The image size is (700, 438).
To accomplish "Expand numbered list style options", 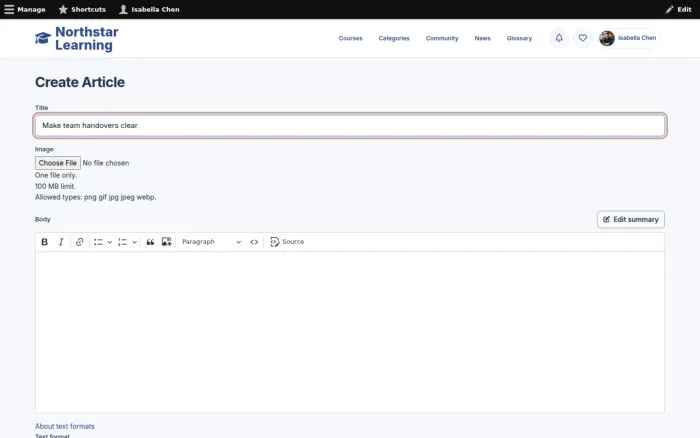I will point(134,242).
